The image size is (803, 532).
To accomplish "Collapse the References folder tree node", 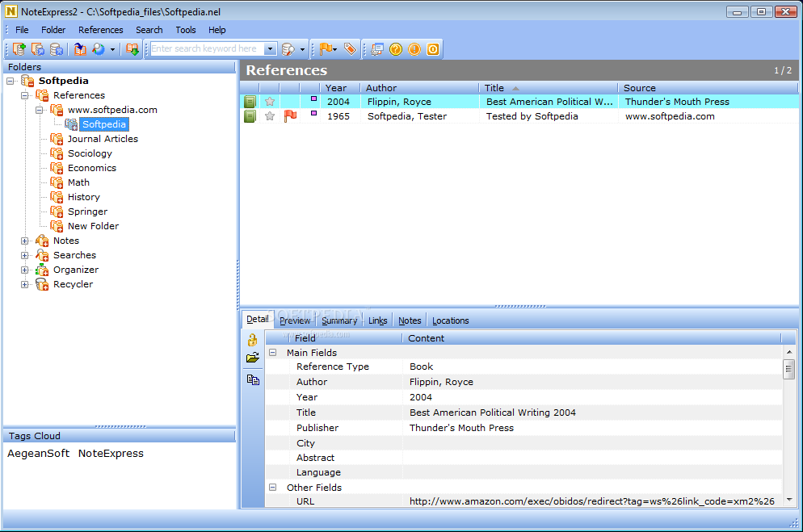I will (x=24, y=95).
